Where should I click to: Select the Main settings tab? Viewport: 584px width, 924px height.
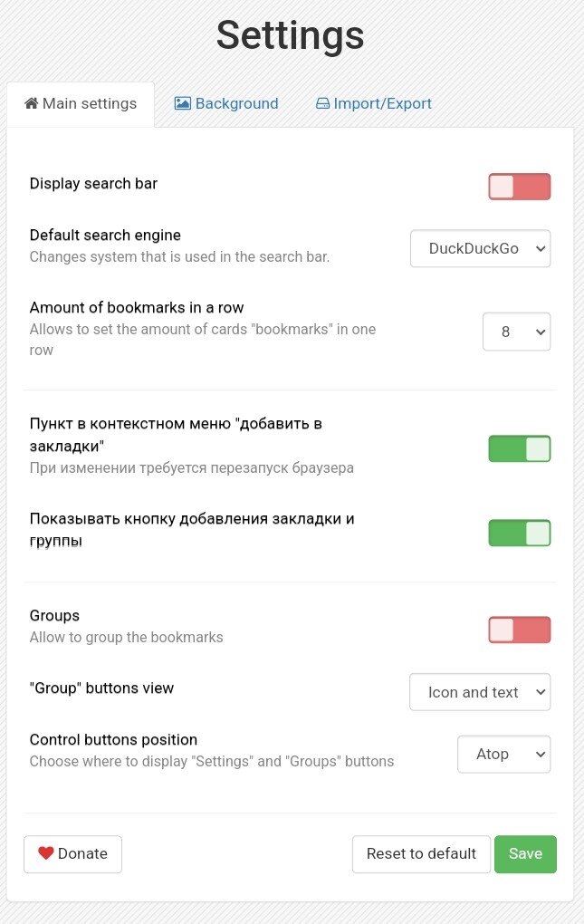(81, 103)
